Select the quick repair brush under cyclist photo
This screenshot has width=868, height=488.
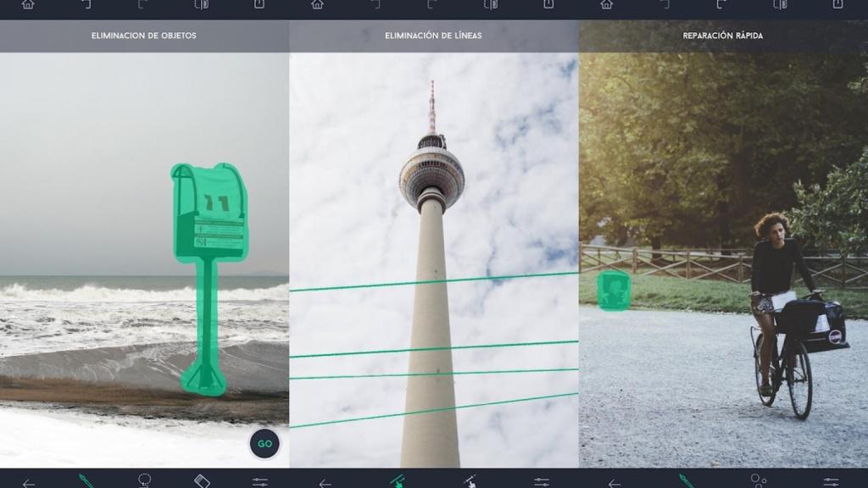point(686,481)
